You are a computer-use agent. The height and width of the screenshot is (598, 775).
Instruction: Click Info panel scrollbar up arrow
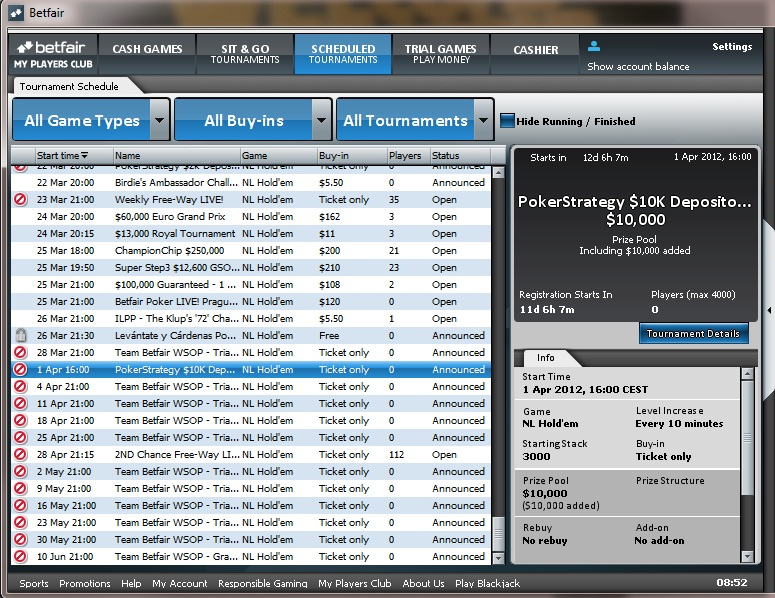pyautogui.click(x=747, y=374)
